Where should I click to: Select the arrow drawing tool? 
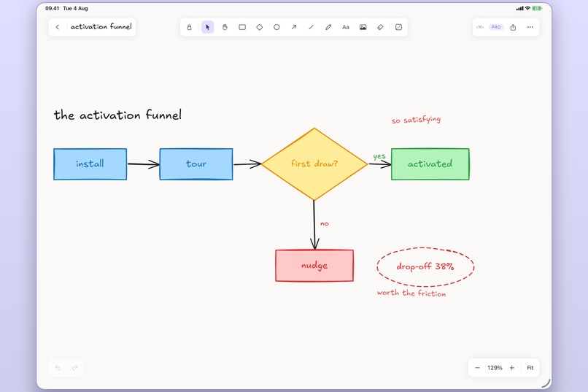(294, 27)
